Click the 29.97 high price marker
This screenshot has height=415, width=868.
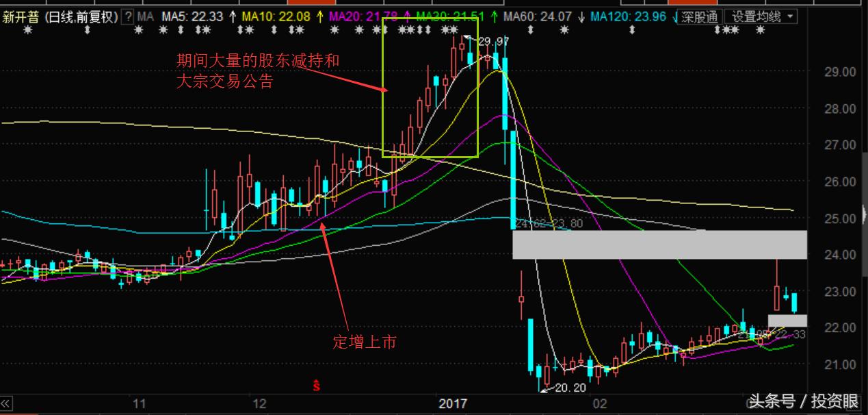point(493,42)
